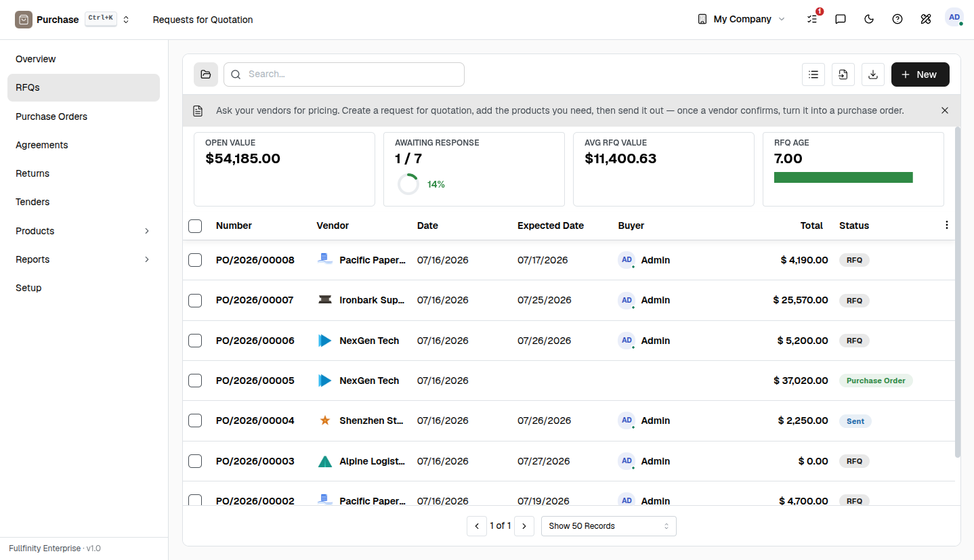Click the green RFQ Age progress bar
Image resolution: width=974 pixels, height=560 pixels.
click(843, 177)
